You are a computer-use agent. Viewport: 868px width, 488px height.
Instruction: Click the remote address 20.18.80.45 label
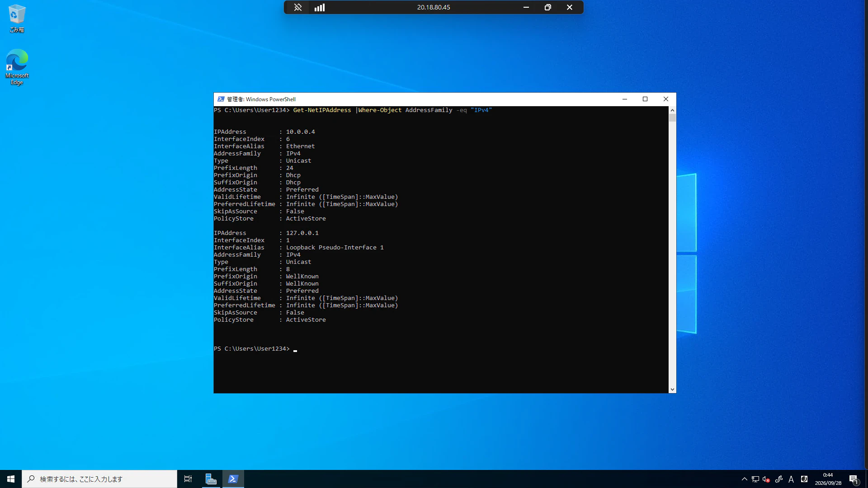(x=434, y=7)
